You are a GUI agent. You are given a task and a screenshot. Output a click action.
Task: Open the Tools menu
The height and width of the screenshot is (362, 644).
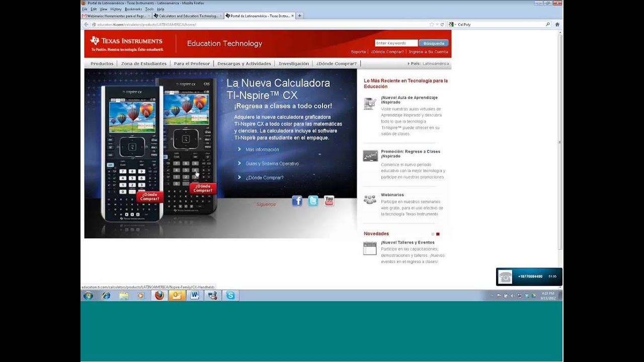[149, 9]
